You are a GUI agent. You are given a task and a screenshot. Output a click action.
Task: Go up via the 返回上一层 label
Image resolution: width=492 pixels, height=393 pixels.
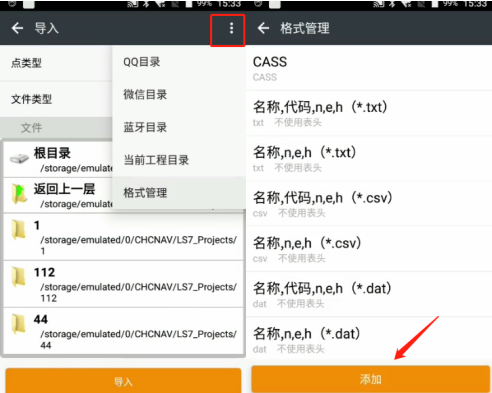(x=64, y=189)
